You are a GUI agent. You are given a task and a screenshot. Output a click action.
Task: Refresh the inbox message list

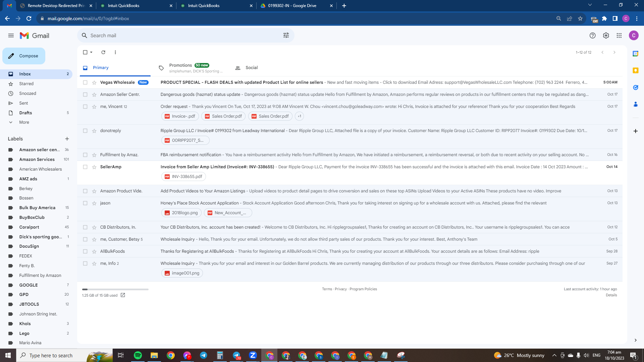click(x=103, y=52)
